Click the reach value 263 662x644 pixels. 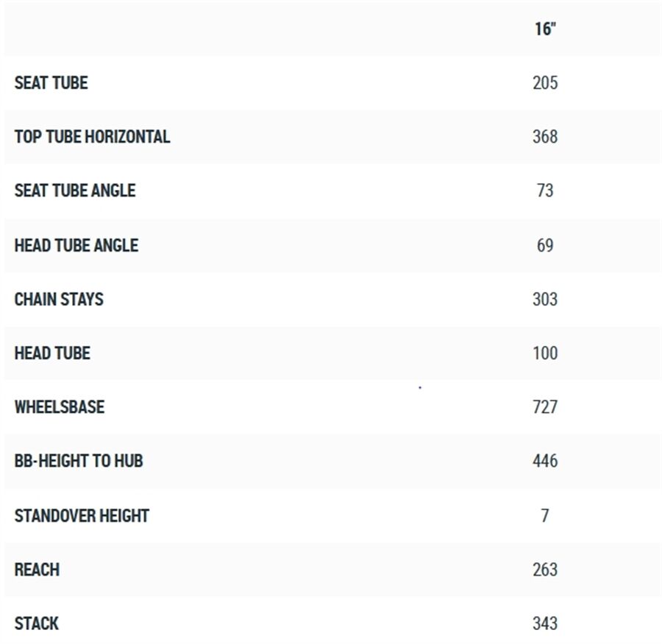point(545,570)
